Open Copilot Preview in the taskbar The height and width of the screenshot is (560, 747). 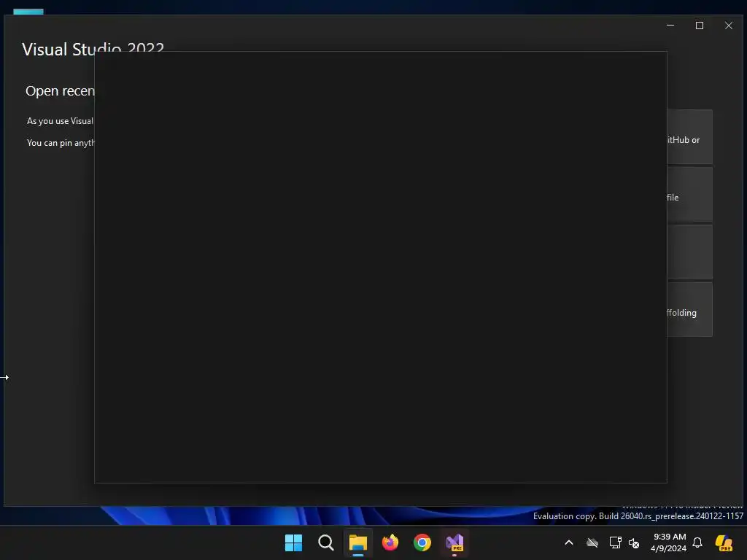click(x=724, y=542)
